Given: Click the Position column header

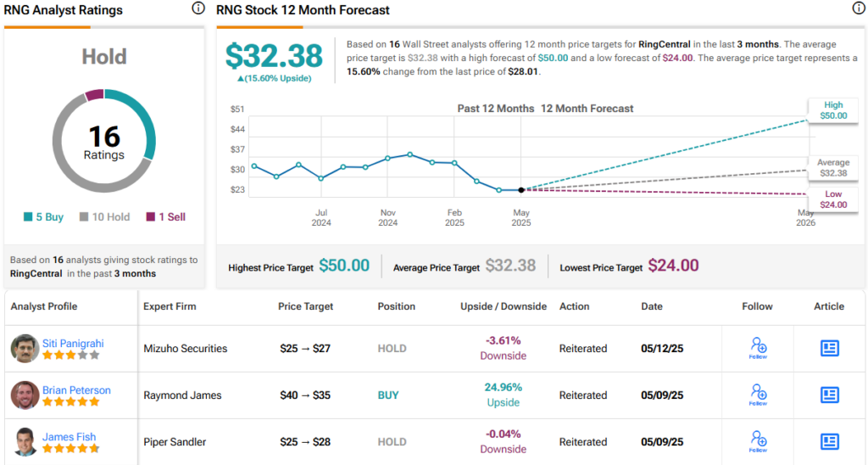Looking at the screenshot, I should coord(397,306).
